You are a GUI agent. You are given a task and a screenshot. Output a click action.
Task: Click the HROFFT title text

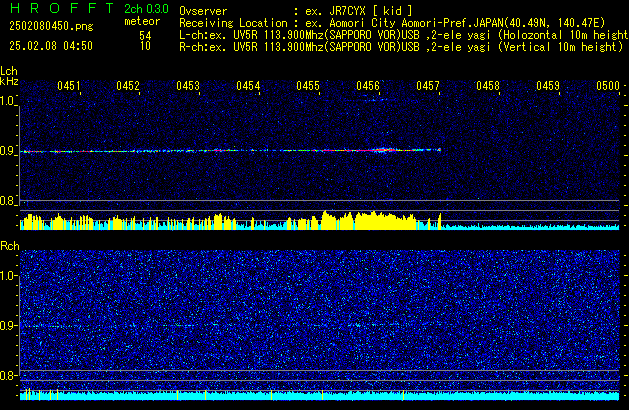click(62, 8)
